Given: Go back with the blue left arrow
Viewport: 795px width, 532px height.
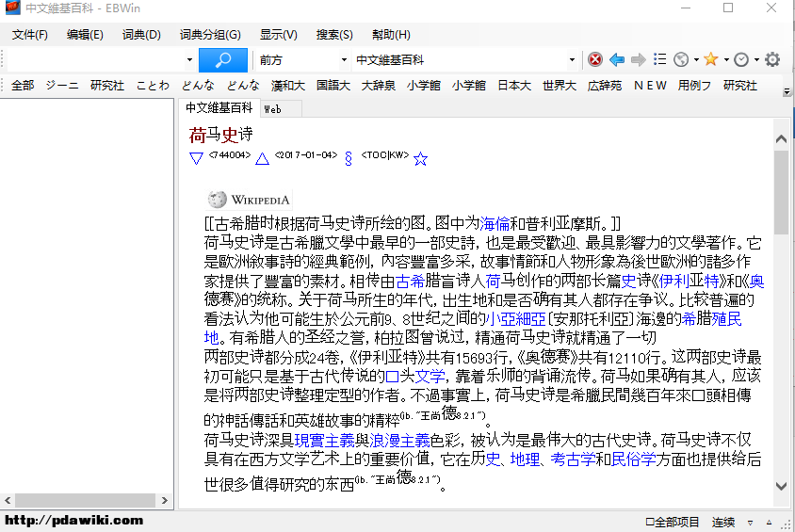Looking at the screenshot, I should coord(617,59).
